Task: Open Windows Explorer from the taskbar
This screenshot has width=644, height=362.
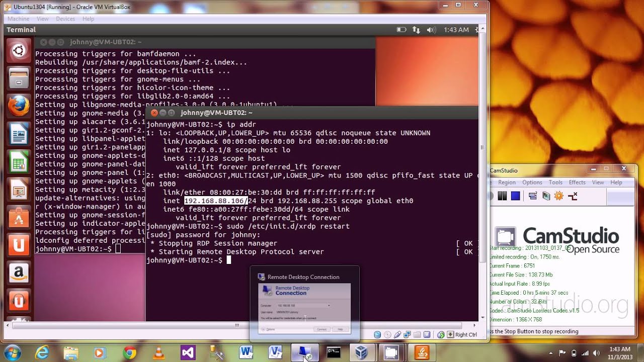Action: click(71, 353)
